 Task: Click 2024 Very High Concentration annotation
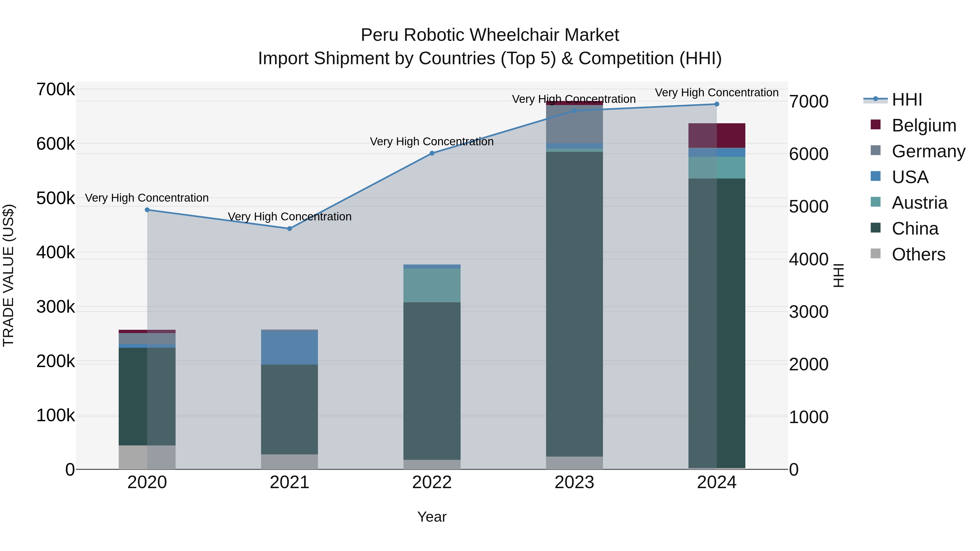pos(717,93)
